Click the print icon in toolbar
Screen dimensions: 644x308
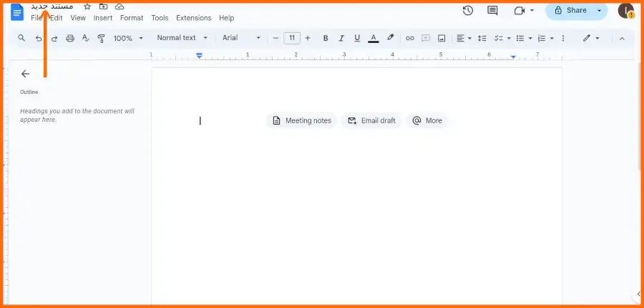70,38
